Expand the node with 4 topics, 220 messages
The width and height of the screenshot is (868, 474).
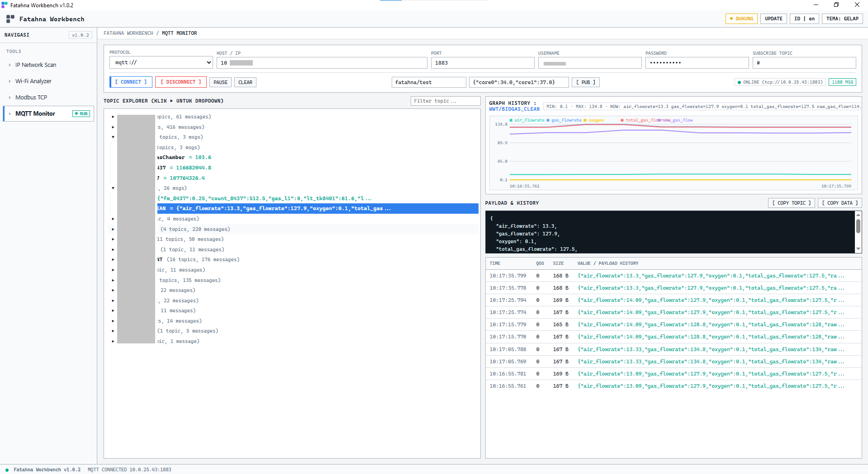(x=113, y=230)
